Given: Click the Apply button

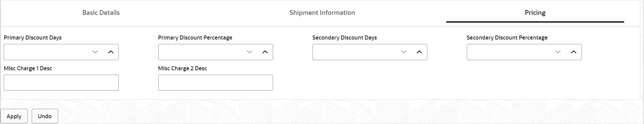Looking at the screenshot, I should click(x=14, y=116).
